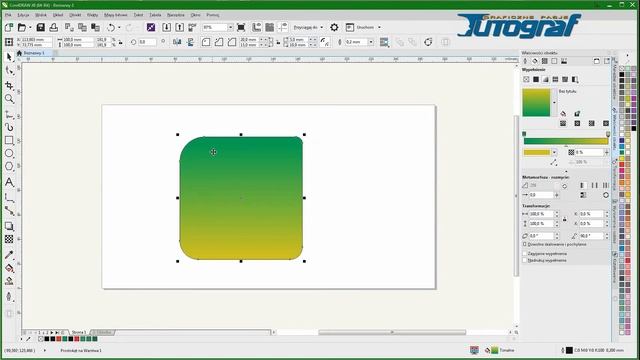Open the zoom level dropdown
The image size is (640, 360).
[230, 27]
